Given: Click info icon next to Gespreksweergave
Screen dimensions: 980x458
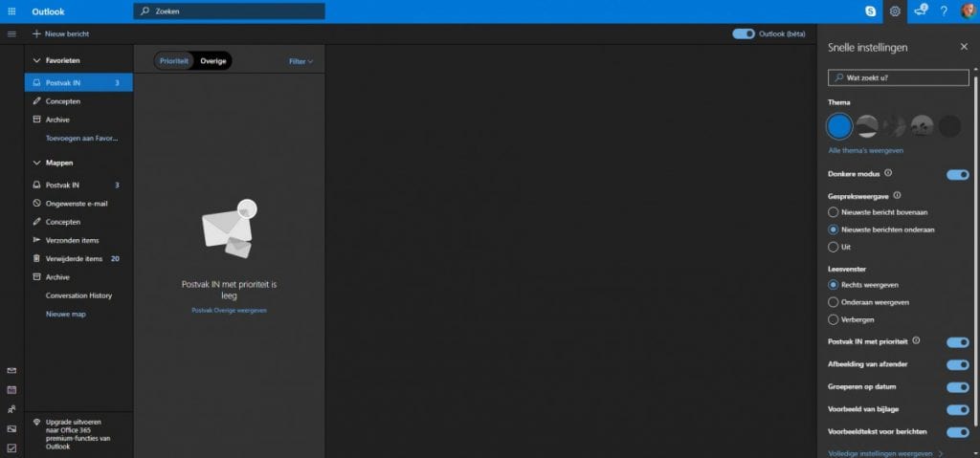Looking at the screenshot, I should point(897,195).
